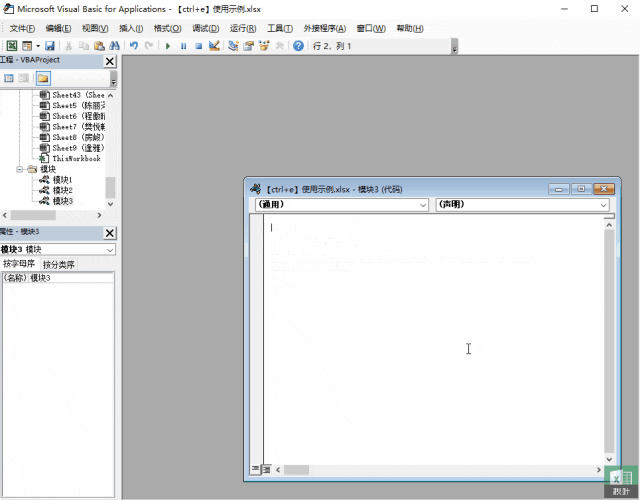Viewport: 640px width, 500px height.
Task: Select Sheet43 in the project tree
Action: tap(72, 95)
